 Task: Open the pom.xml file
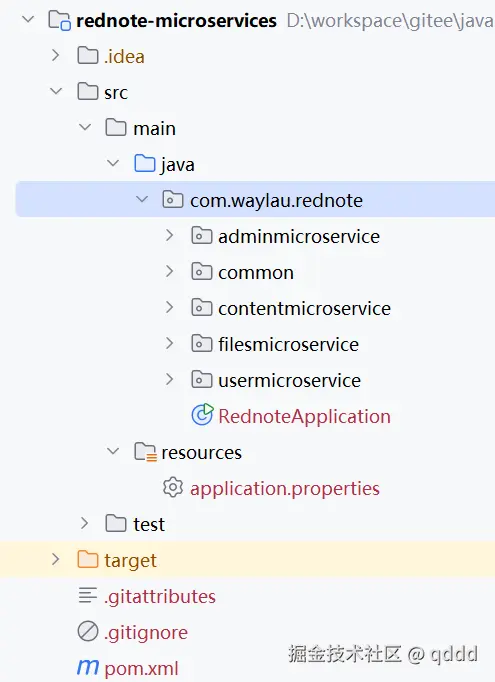click(x=141, y=668)
